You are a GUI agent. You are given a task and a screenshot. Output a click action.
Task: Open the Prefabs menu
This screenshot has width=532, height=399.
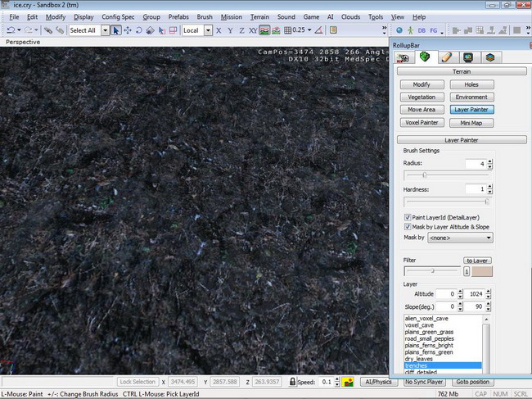coord(178,17)
